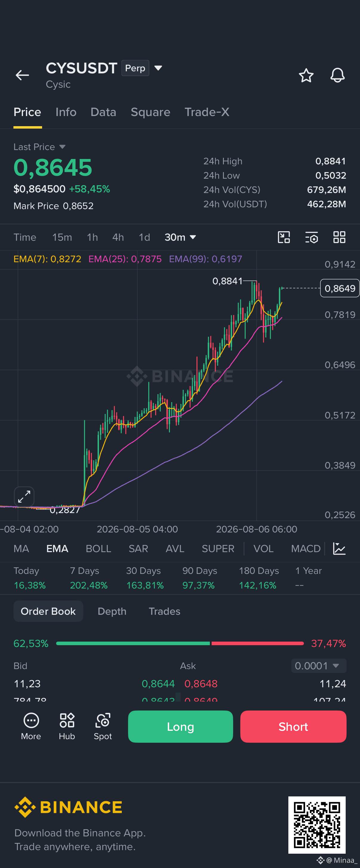Open chart indicator settings icon
Viewport: 360px width, 868px height.
(311, 237)
